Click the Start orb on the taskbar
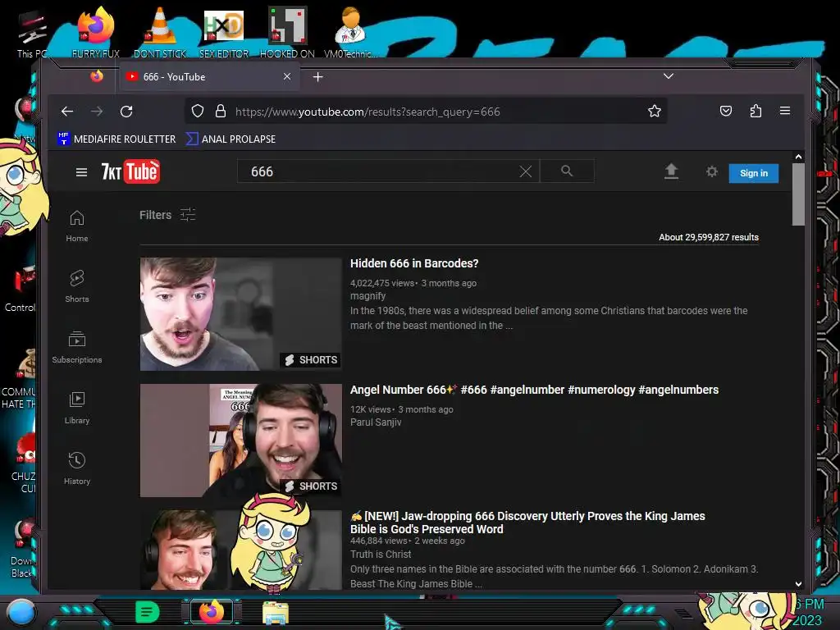The height and width of the screenshot is (630, 840). click(x=21, y=612)
